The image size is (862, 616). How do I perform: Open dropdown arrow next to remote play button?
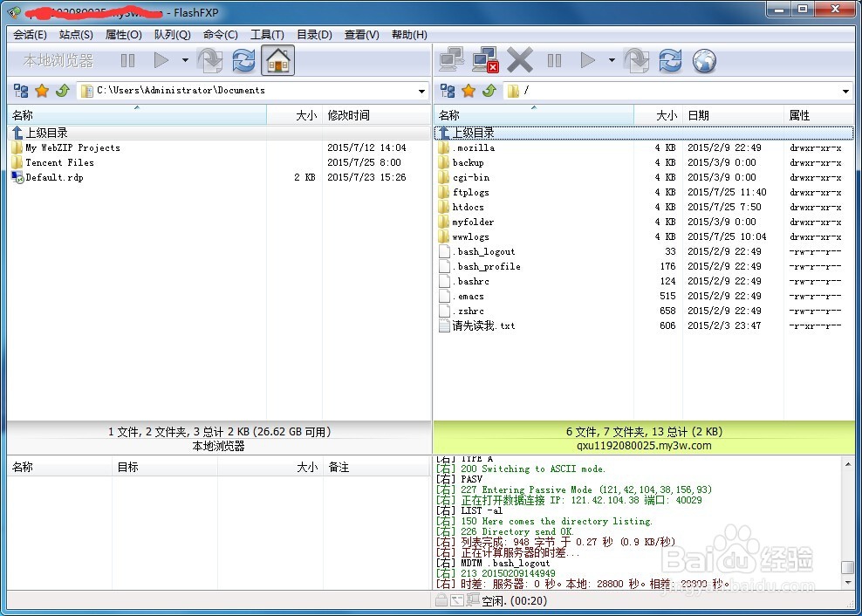612,60
